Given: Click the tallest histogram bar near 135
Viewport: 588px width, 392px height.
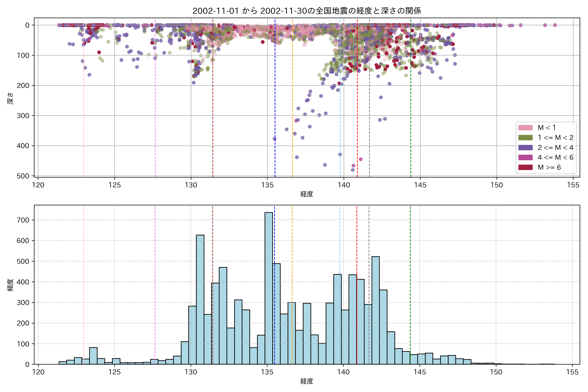Looking at the screenshot, I should (x=269, y=287).
